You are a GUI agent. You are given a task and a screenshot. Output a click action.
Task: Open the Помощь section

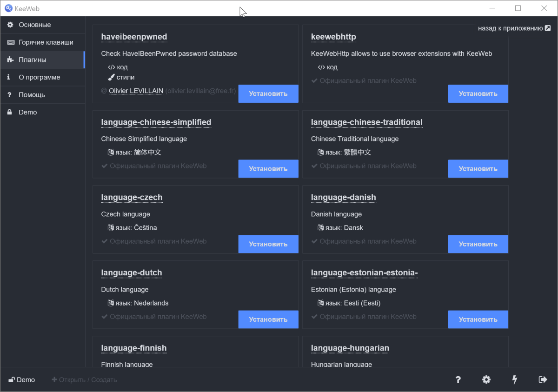(42, 94)
